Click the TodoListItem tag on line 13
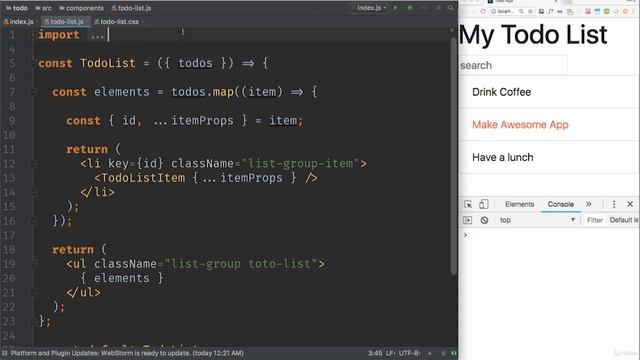The width and height of the screenshot is (640, 360). (x=143, y=178)
